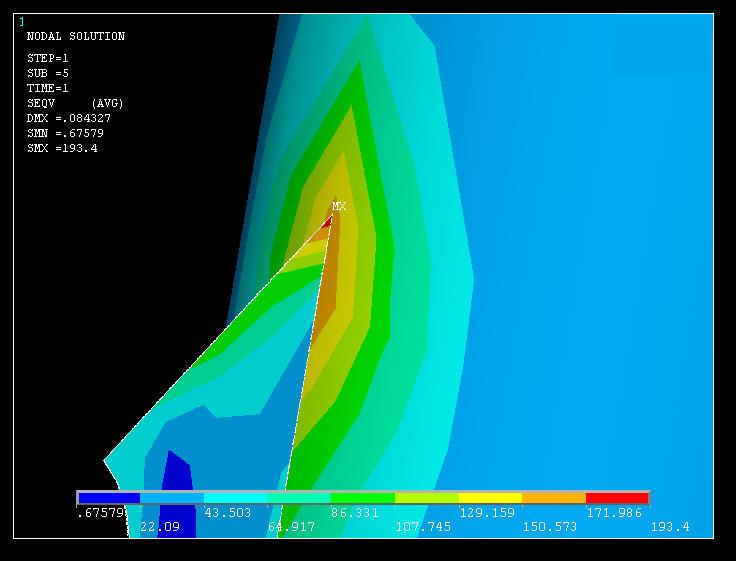Viewport: 736px width, 561px height.
Task: Click the 171.986 legend value
Action: point(614,513)
